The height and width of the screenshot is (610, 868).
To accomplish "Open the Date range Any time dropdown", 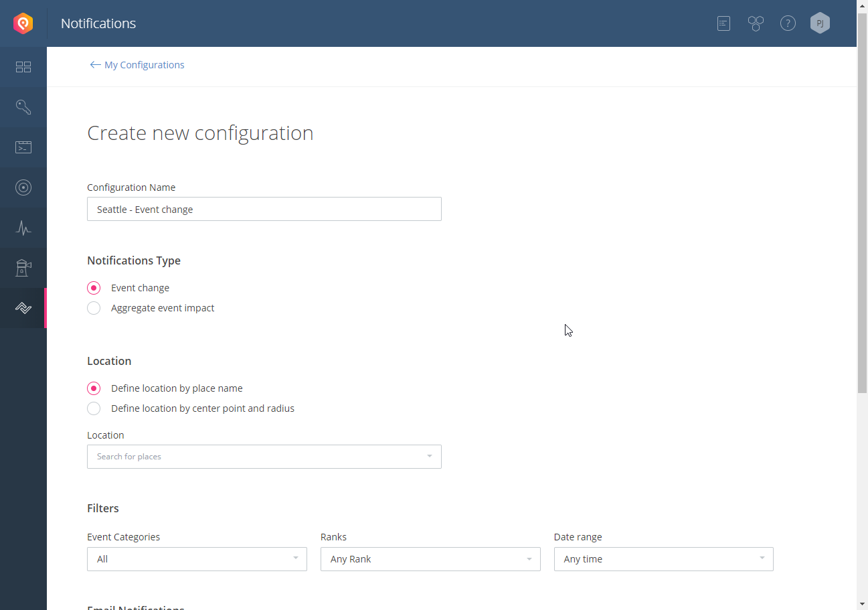I will point(664,559).
